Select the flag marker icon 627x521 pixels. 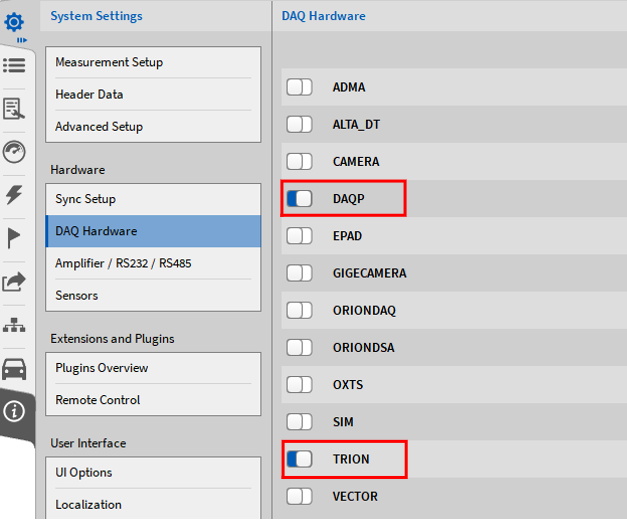[x=14, y=238]
